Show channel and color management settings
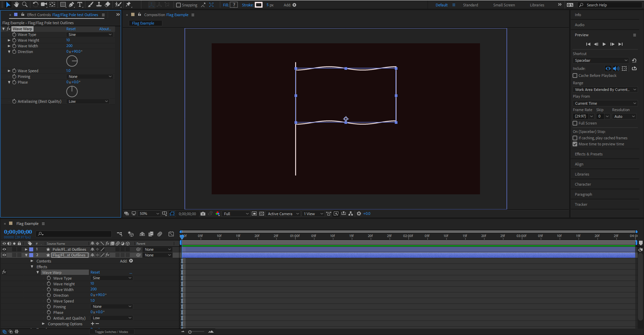The image size is (644, 335). point(218,214)
